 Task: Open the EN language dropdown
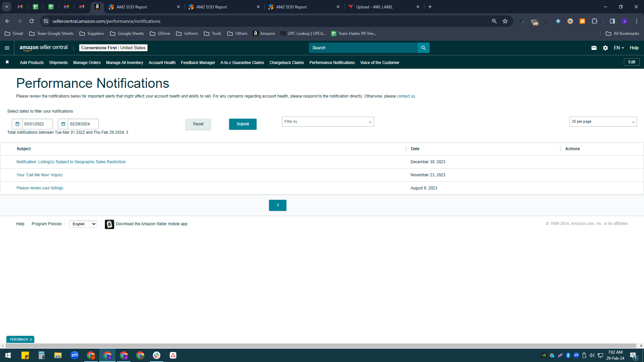(619, 48)
